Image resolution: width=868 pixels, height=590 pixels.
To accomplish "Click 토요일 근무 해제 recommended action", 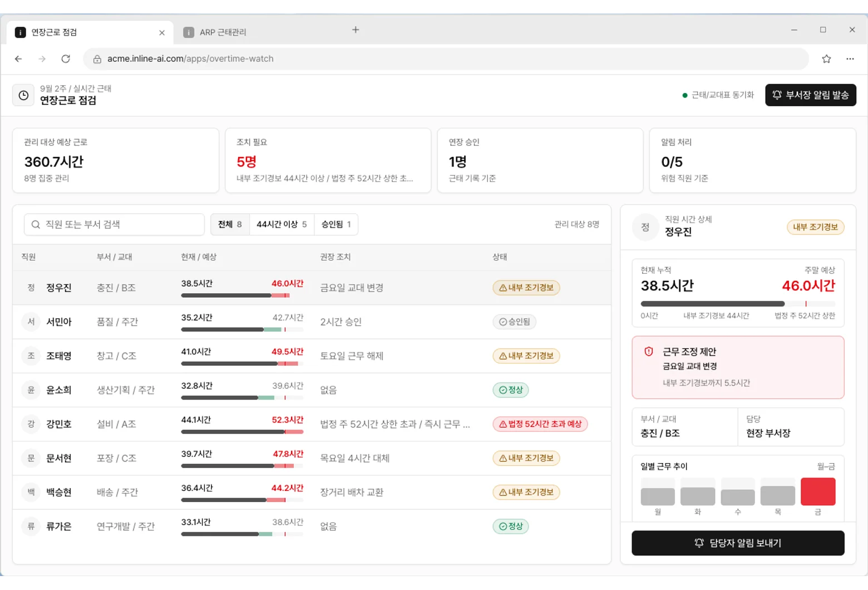I will [x=352, y=356].
